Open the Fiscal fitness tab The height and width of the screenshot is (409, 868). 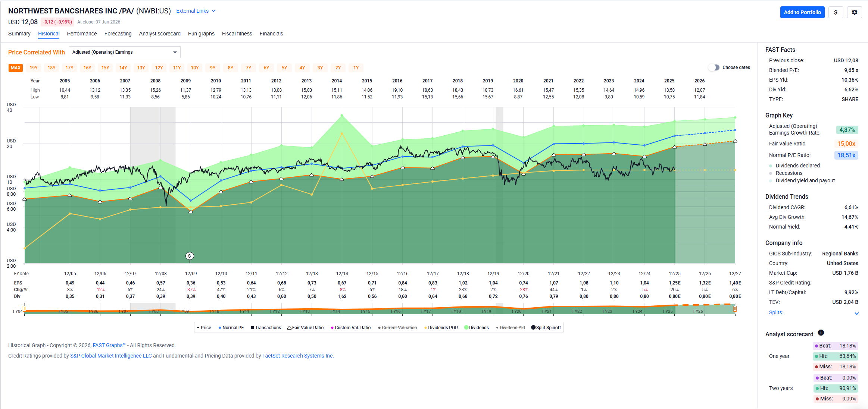click(x=237, y=34)
